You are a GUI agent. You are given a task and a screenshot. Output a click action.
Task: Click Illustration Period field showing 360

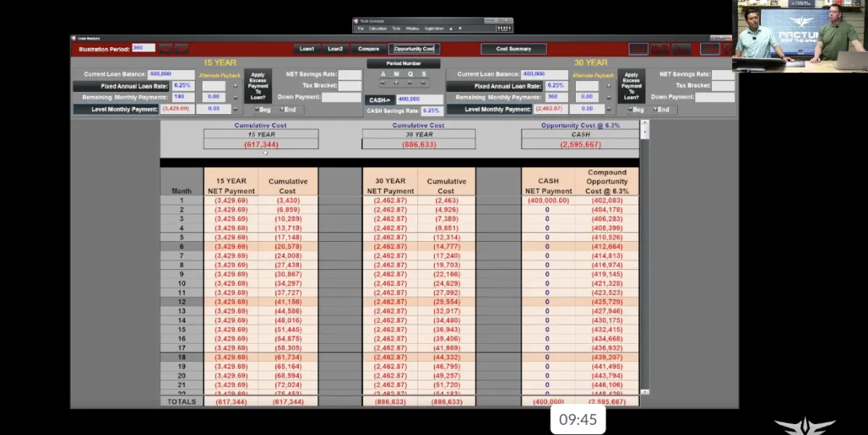pos(143,48)
